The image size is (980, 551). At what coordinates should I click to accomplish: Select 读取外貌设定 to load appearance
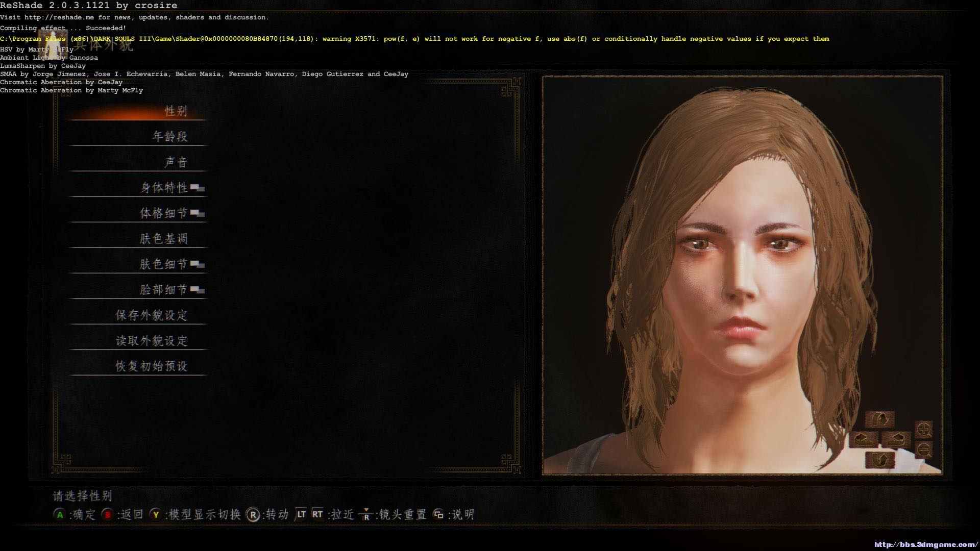[x=138, y=341]
